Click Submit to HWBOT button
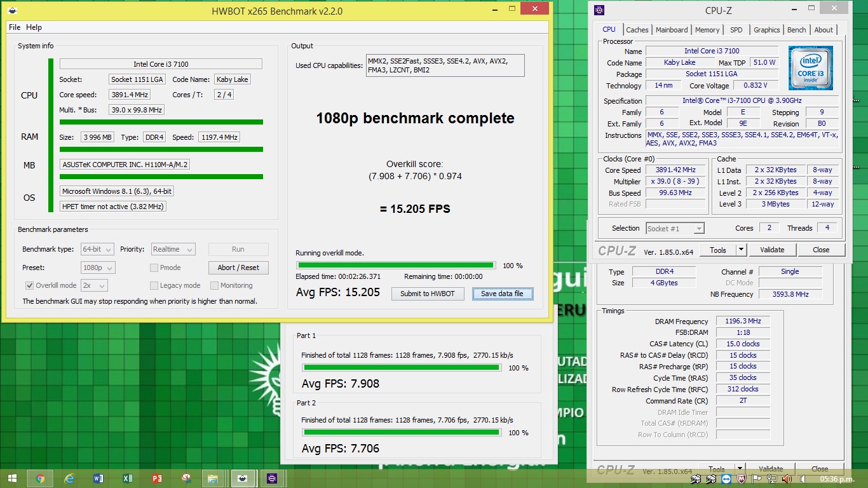This screenshot has height=488, width=868. [x=428, y=294]
